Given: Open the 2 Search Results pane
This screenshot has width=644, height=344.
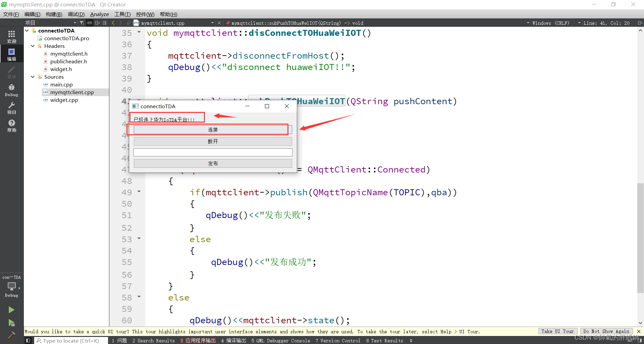Looking at the screenshot, I should pyautogui.click(x=154, y=341).
